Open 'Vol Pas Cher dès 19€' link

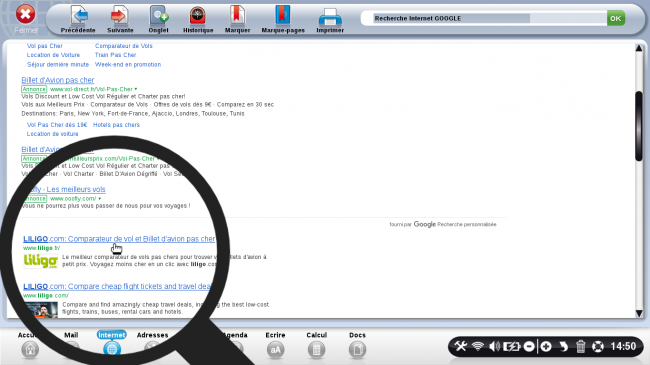click(x=57, y=124)
